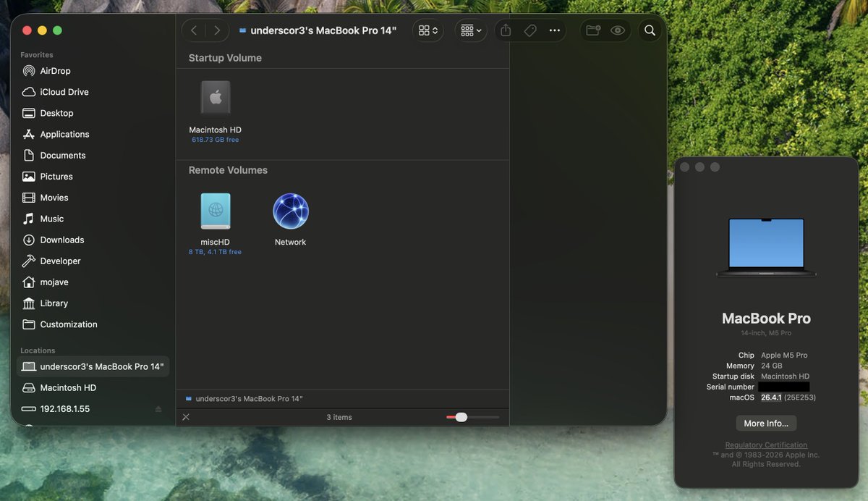The height and width of the screenshot is (501, 868).
Task: Toggle Quick Look preview with the eye icon
Action: (618, 30)
